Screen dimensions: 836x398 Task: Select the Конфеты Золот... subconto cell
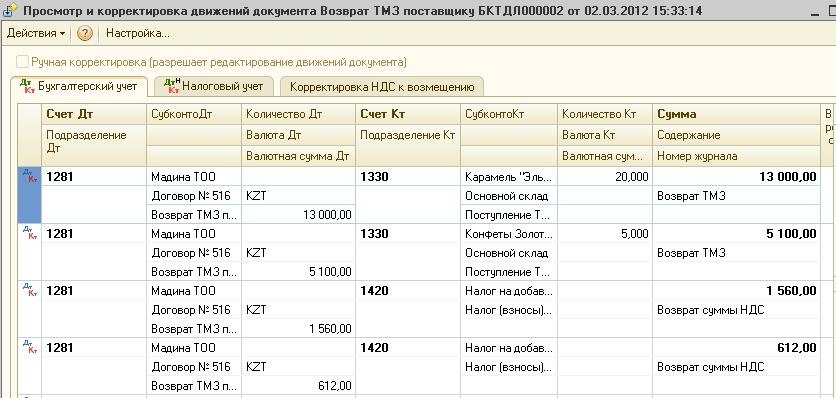(x=508, y=234)
